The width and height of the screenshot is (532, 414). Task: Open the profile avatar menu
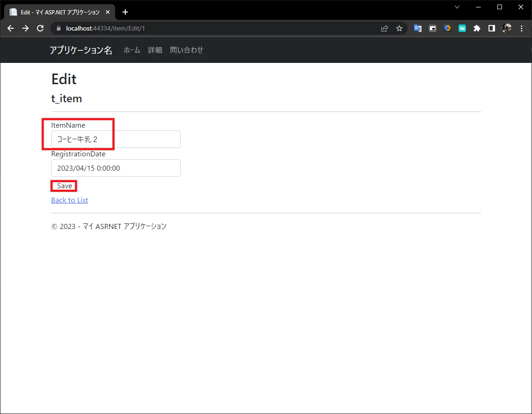click(x=507, y=29)
